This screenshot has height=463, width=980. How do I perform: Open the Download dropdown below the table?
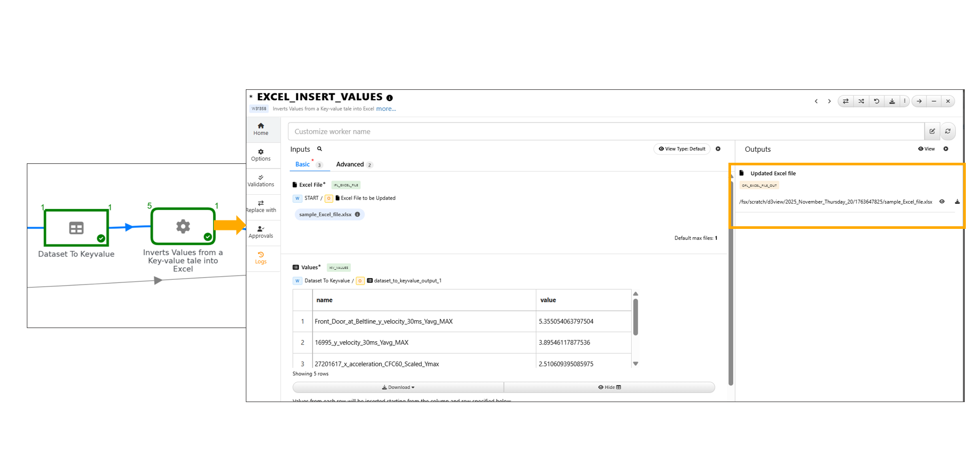[398, 387]
